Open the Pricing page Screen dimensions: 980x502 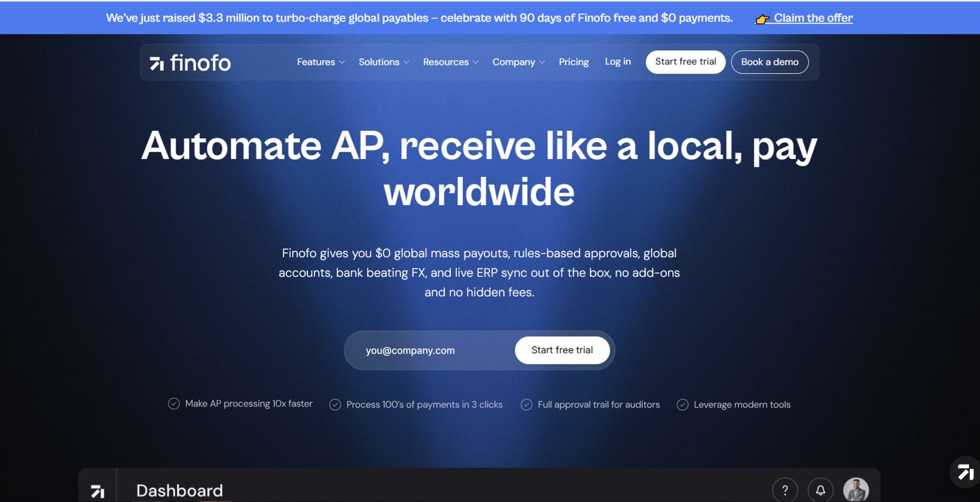[574, 62]
